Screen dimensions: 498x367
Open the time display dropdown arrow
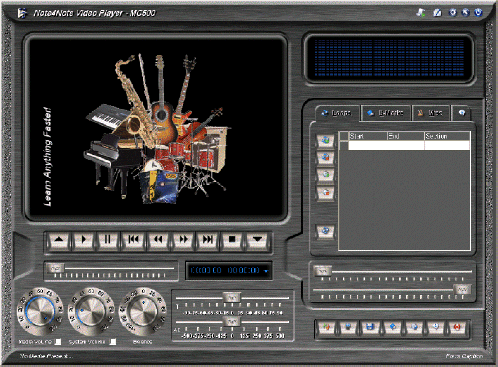[x=266, y=271]
